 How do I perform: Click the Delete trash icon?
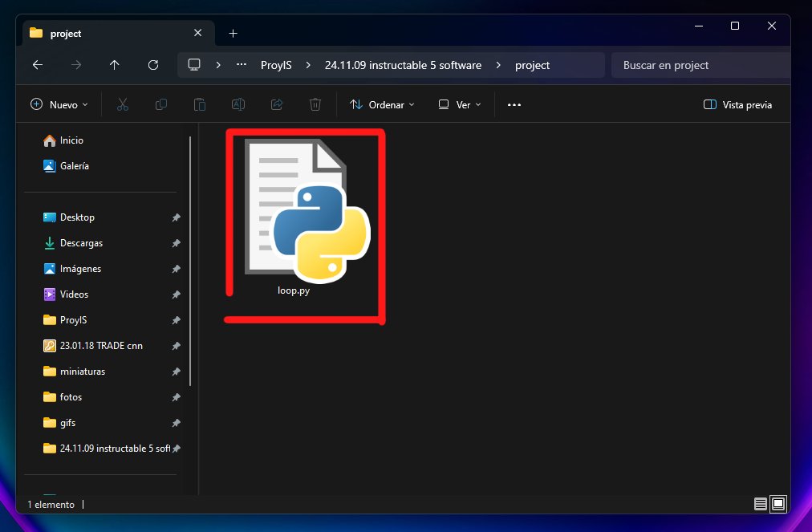tap(315, 104)
